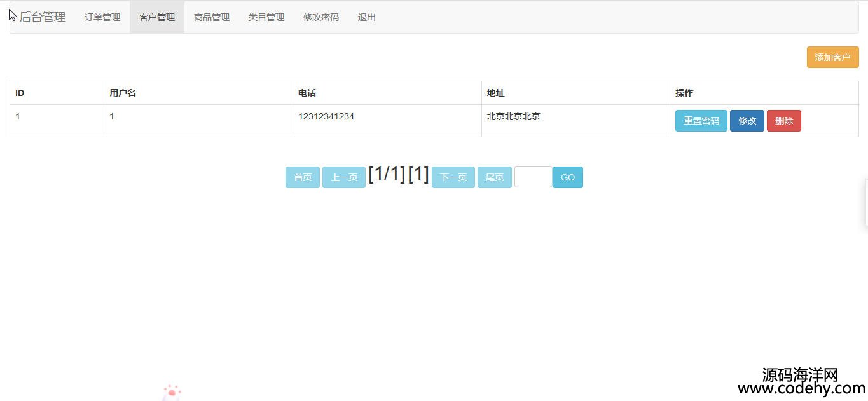The width and height of the screenshot is (868, 401).
Task: Open the 订单管理 menu item
Action: 102,17
